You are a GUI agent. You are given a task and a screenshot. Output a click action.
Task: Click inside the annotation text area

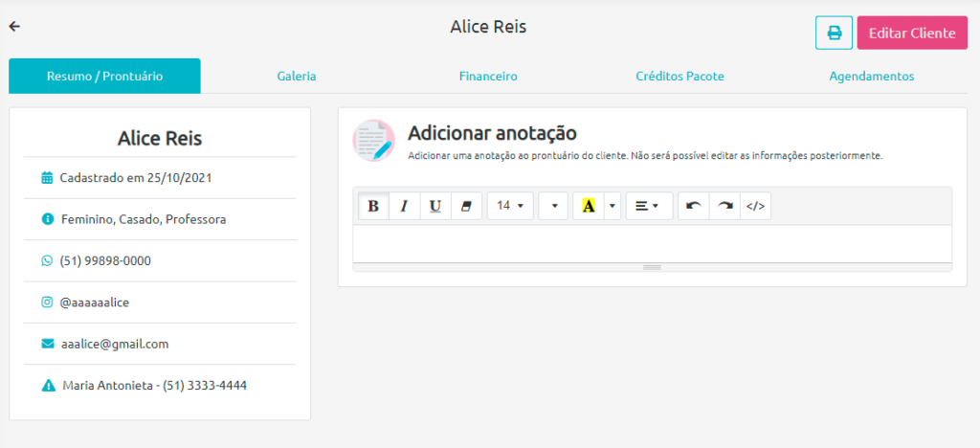[x=653, y=244]
